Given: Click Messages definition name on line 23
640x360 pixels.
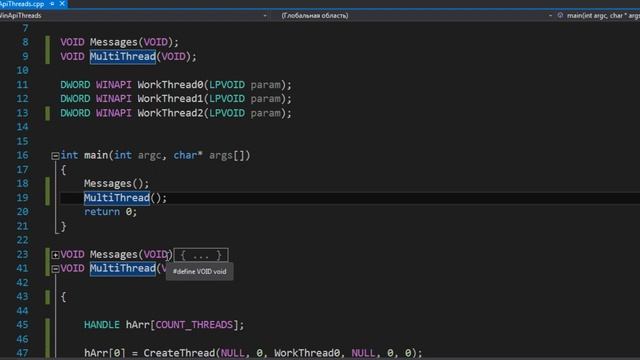Looking at the screenshot, I should click(x=114, y=255).
